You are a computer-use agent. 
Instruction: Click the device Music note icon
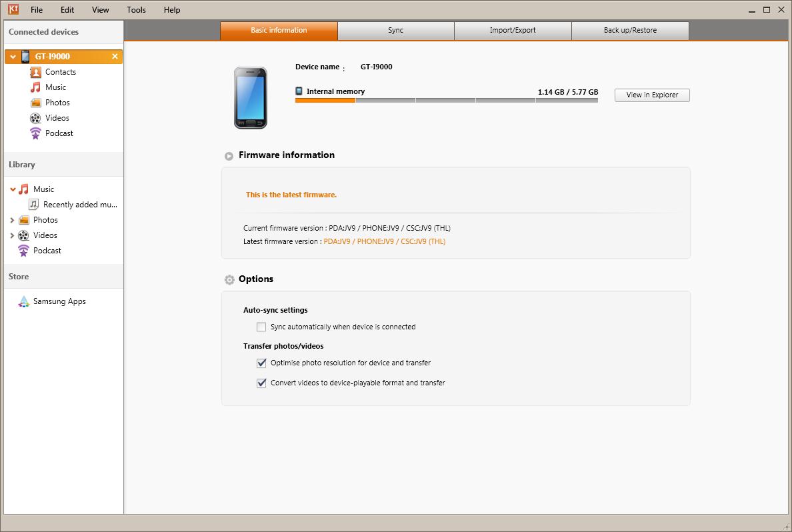(x=35, y=87)
